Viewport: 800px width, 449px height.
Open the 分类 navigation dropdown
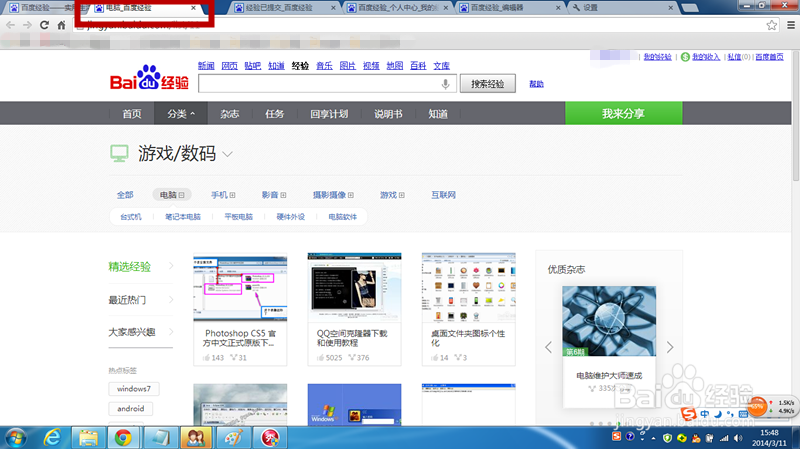click(x=181, y=113)
